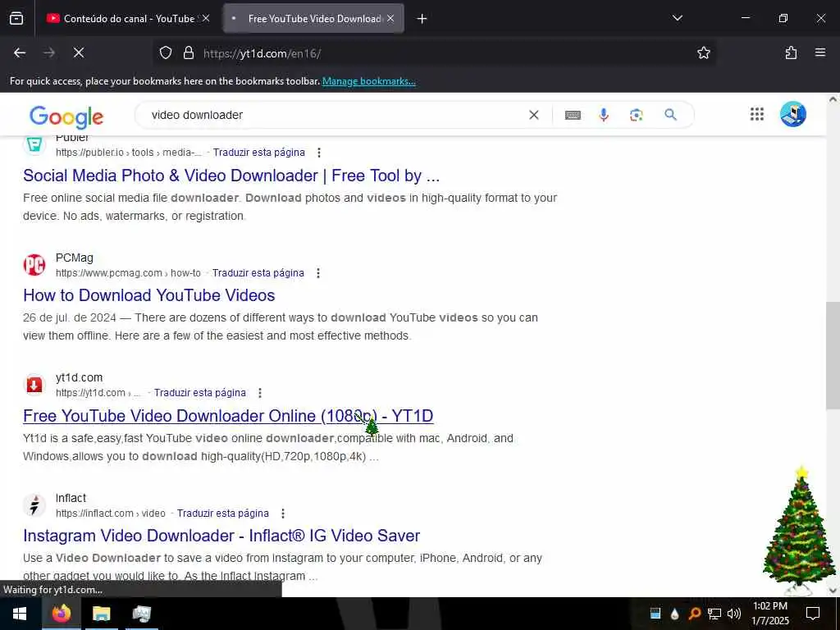
Task: Close the Free YouTube Video Downloader tab
Action: coord(391,19)
